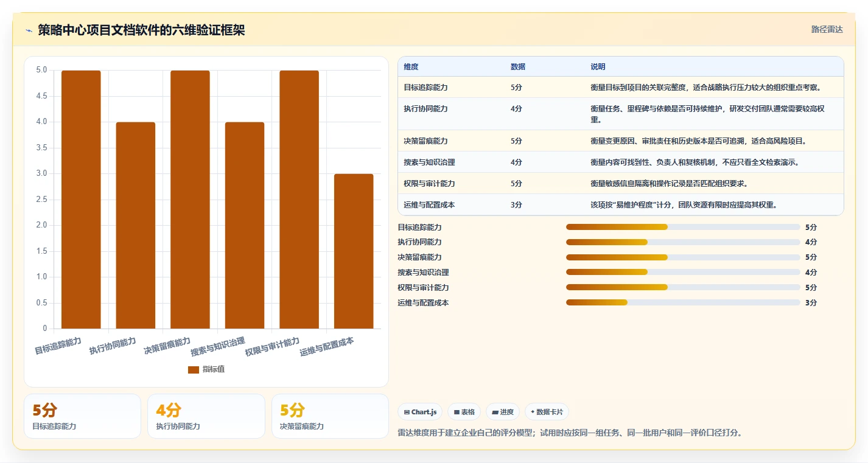Click the 目标追踪能力 label in progress list
This screenshot has height=463, width=868.
pos(419,227)
